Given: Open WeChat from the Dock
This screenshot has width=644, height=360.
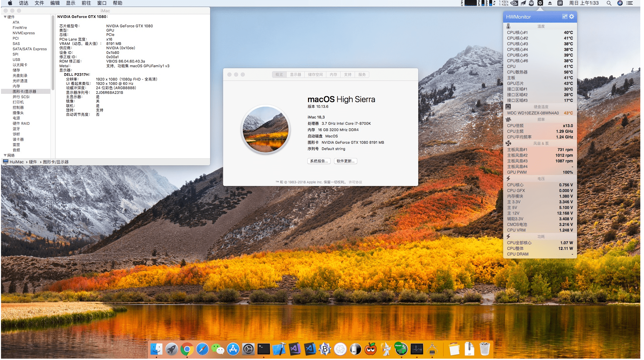Looking at the screenshot, I should tap(218, 349).
